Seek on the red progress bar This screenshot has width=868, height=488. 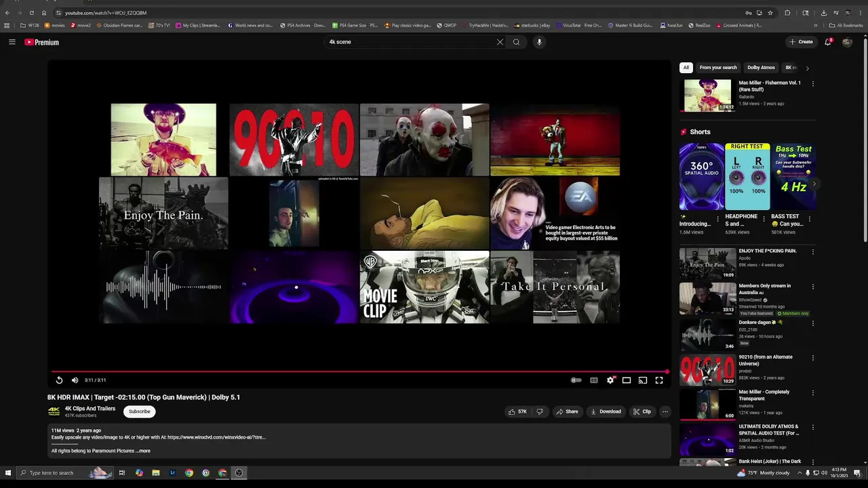click(359, 371)
